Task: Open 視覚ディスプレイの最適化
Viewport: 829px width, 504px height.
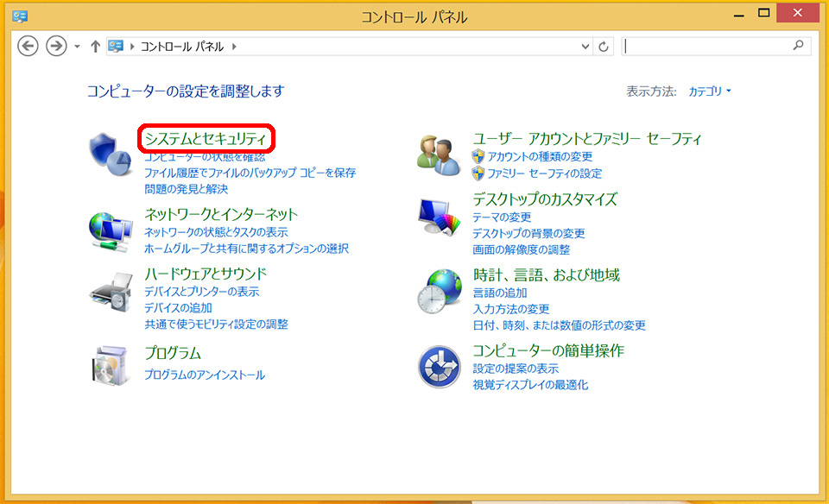Action: [530, 385]
